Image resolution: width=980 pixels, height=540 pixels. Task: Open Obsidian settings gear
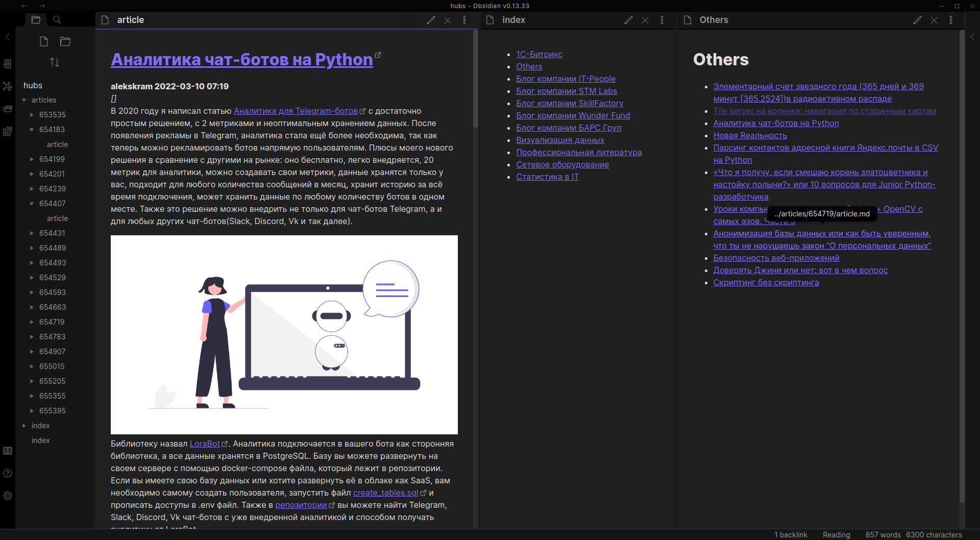click(x=8, y=496)
